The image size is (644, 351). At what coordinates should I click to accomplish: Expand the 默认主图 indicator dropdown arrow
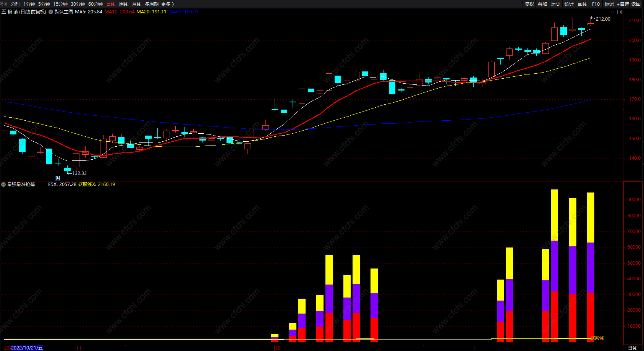(51, 12)
